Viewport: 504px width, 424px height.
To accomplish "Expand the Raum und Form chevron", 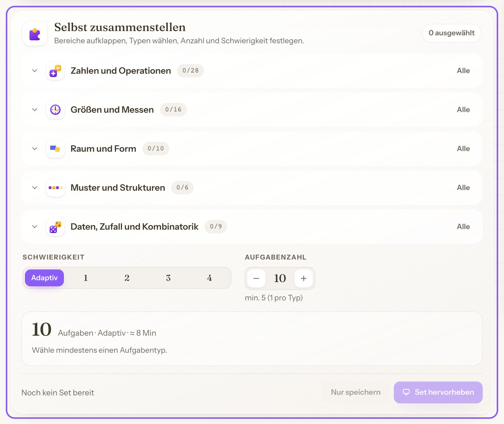I will pos(35,149).
